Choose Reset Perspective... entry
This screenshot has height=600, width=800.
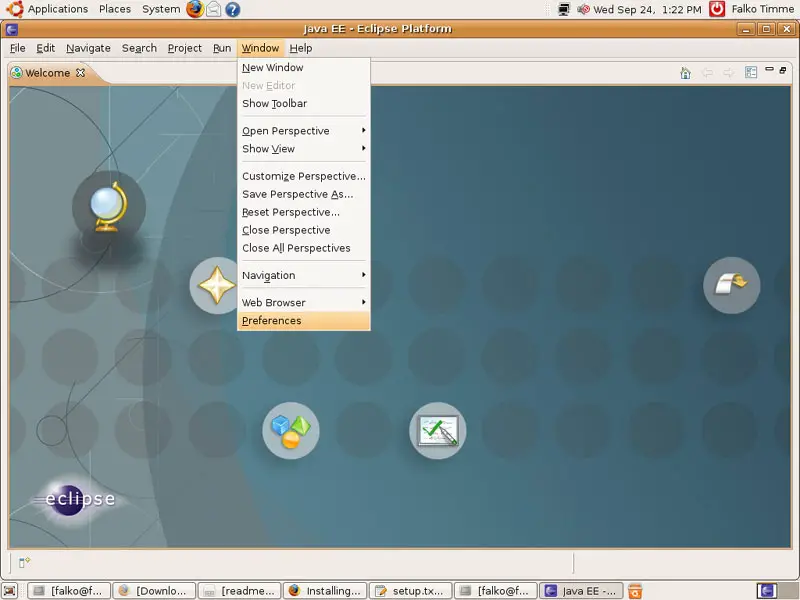(304, 212)
